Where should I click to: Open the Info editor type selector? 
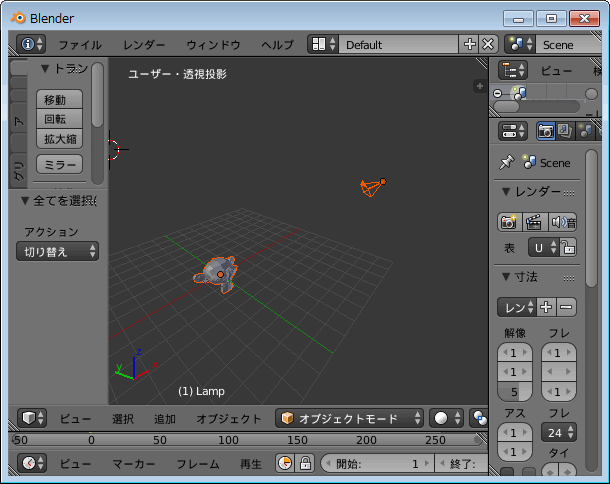click(31, 44)
